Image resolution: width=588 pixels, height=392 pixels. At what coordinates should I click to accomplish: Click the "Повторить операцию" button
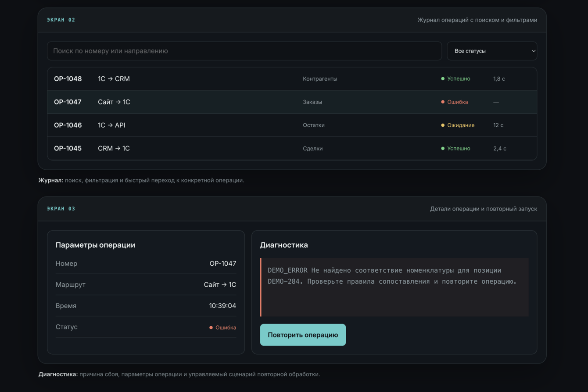click(x=303, y=335)
